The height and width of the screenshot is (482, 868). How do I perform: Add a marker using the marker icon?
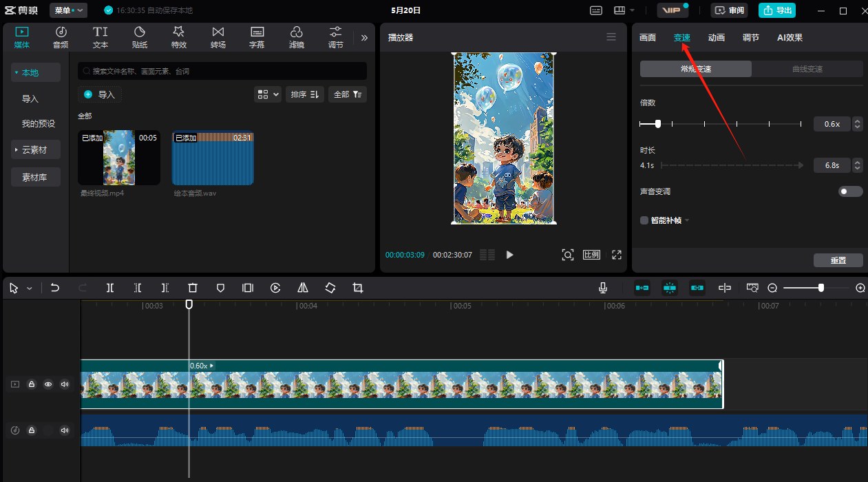click(220, 289)
